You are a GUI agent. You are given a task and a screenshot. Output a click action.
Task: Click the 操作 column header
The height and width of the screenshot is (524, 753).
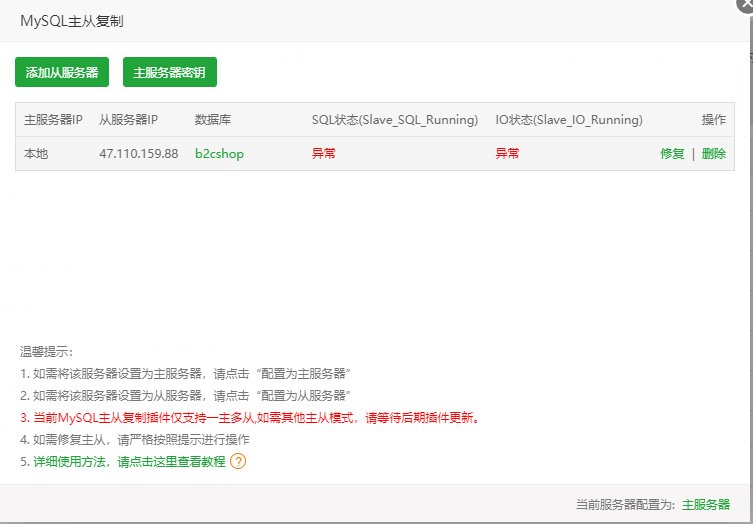click(x=714, y=120)
